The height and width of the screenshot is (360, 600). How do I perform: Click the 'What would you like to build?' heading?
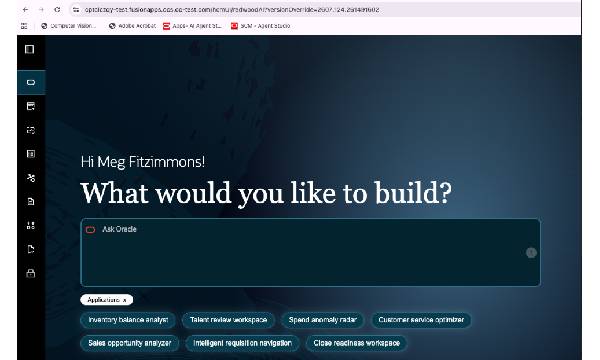point(266,194)
